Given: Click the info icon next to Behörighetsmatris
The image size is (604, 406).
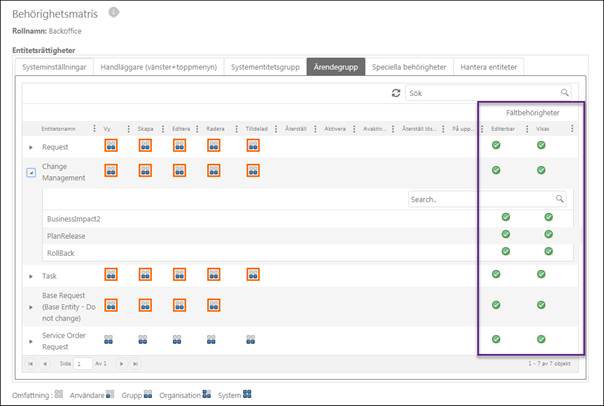Looking at the screenshot, I should tap(113, 13).
